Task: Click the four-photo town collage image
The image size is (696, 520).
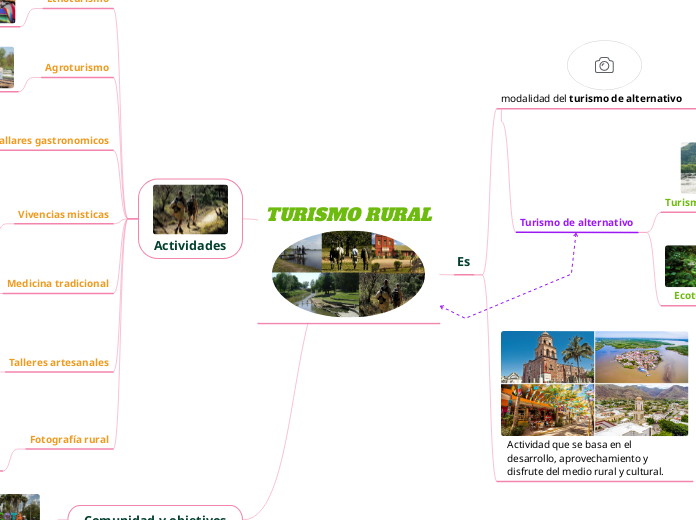Action: coord(594,384)
